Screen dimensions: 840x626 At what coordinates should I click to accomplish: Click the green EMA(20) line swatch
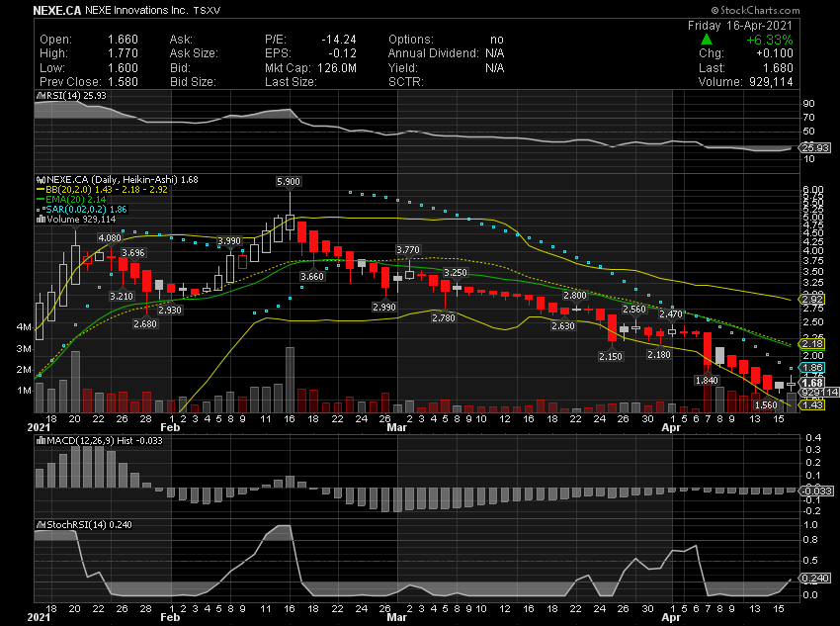click(x=41, y=200)
